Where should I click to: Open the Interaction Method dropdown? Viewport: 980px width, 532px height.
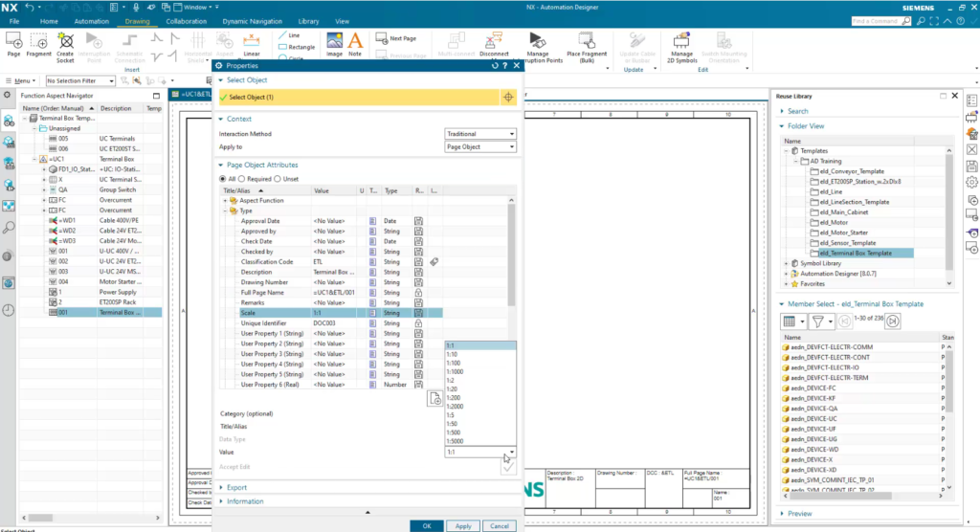tap(480, 134)
